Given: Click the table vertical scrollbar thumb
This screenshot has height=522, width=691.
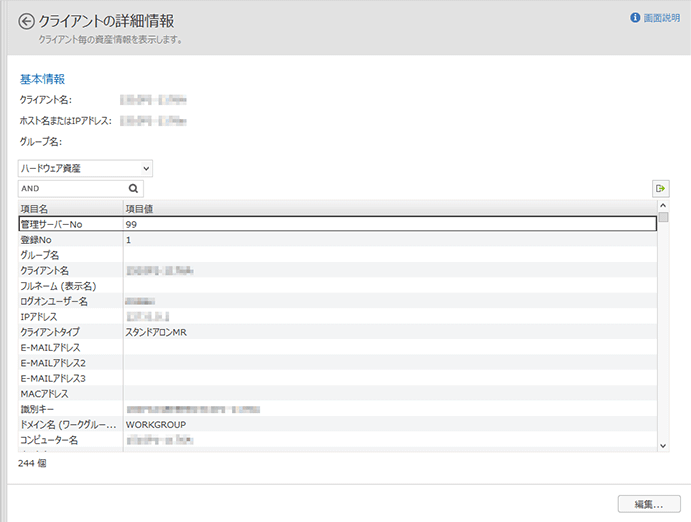Looking at the screenshot, I should pyautogui.click(x=663, y=217).
